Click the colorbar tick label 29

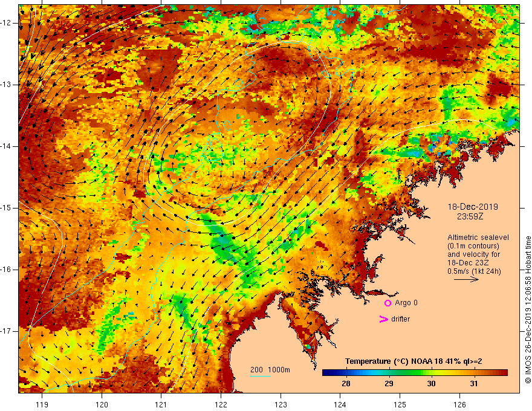click(x=389, y=384)
